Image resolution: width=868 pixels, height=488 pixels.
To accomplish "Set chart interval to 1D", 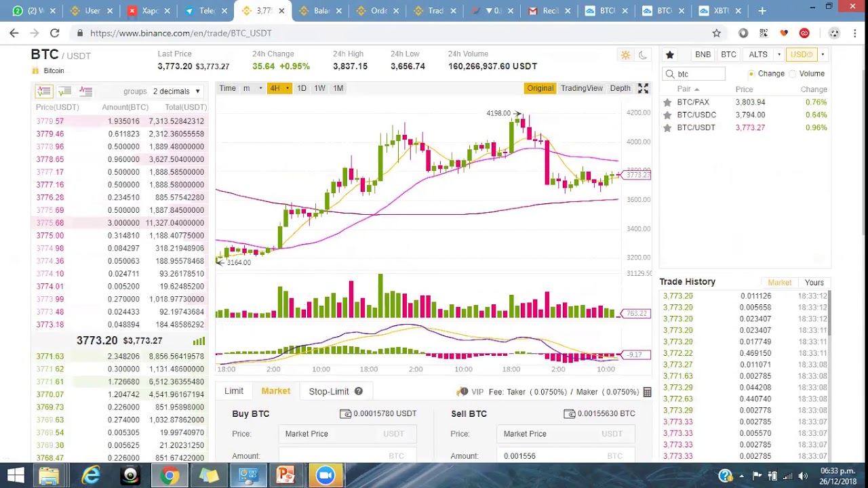I will tap(302, 88).
